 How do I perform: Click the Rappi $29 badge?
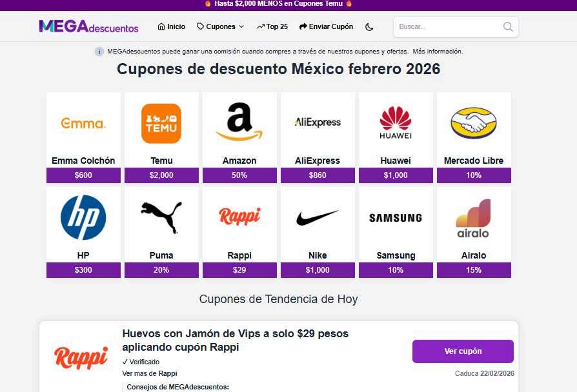[x=239, y=270]
